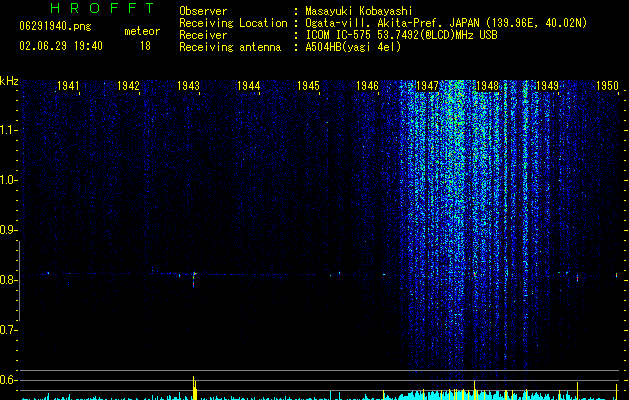Click the 1941 time marker
629x400 pixels.
click(68, 86)
